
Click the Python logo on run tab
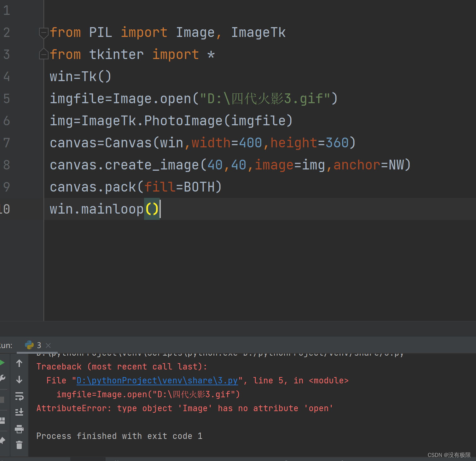pyautogui.click(x=29, y=345)
